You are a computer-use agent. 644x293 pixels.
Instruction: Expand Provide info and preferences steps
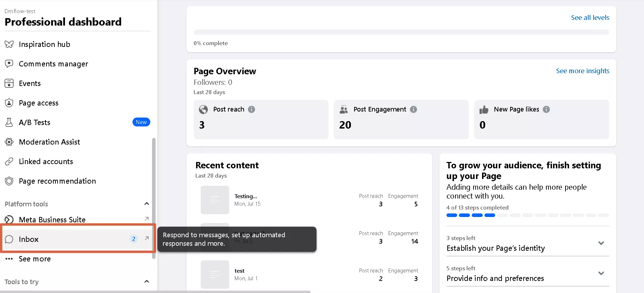coord(601,273)
